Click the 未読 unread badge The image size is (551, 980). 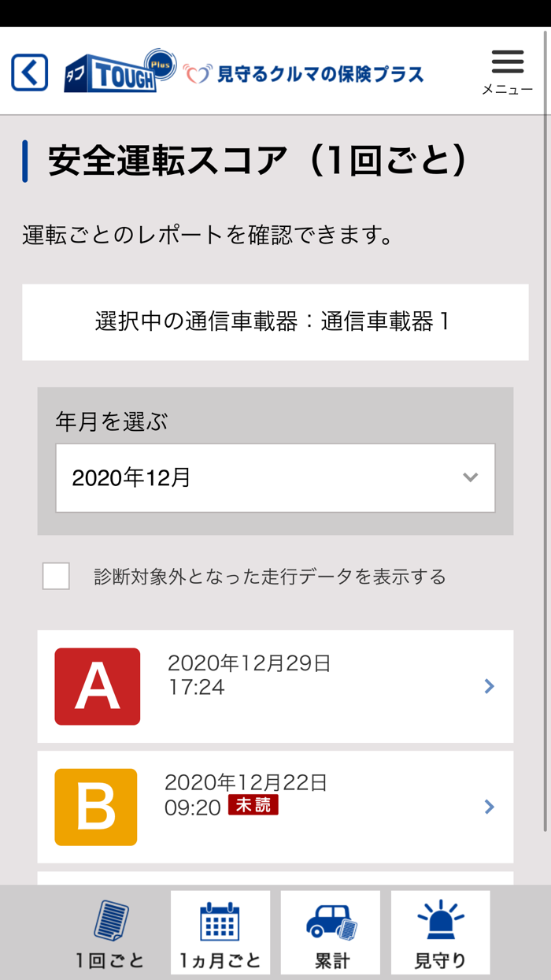(255, 807)
